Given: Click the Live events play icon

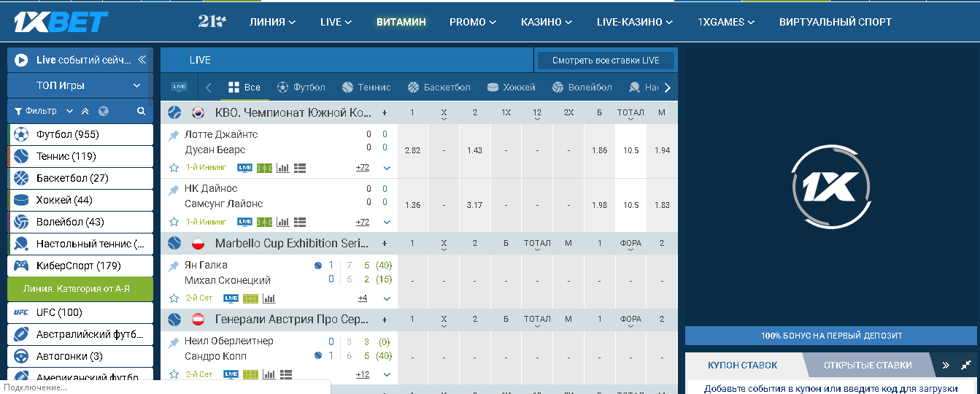Looking at the screenshot, I should click(21, 60).
